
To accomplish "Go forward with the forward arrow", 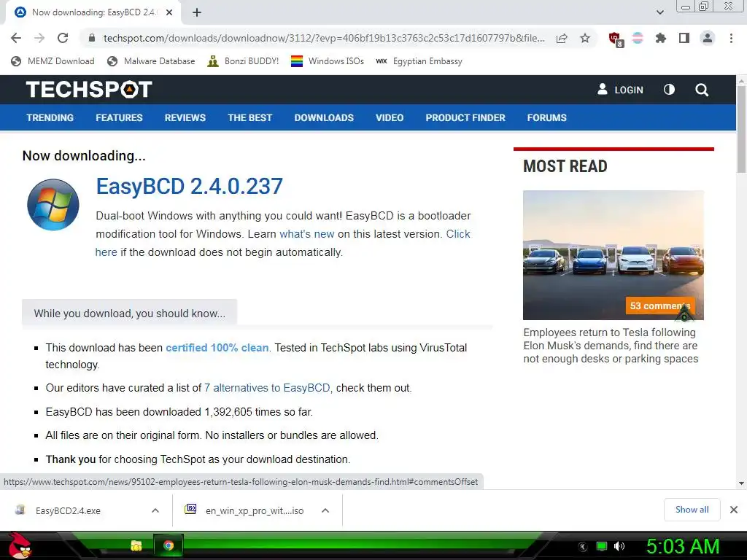I will click(x=39, y=38).
